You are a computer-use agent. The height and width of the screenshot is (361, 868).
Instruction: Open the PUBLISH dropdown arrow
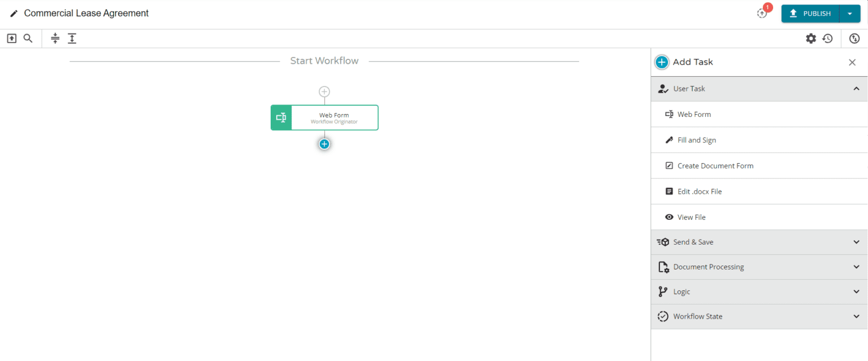tap(850, 13)
